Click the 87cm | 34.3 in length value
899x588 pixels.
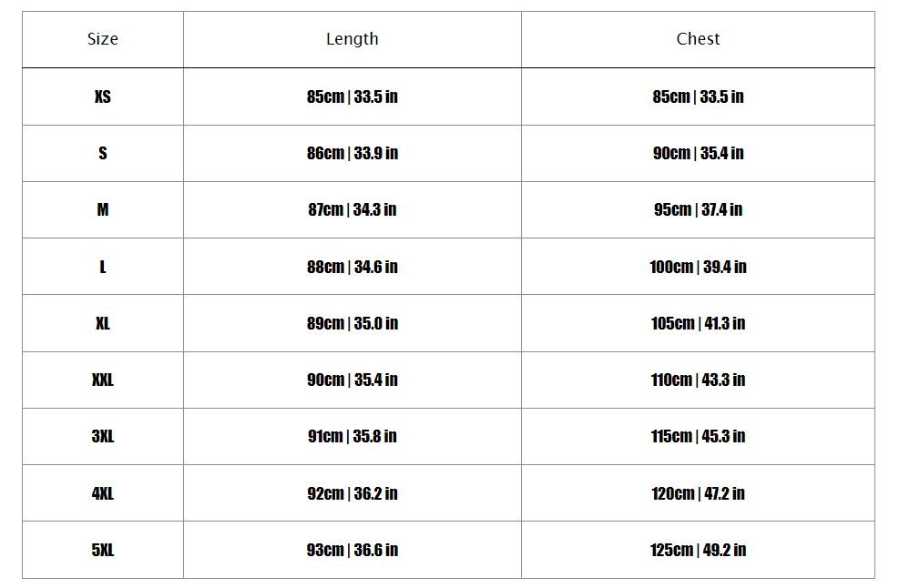352,209
